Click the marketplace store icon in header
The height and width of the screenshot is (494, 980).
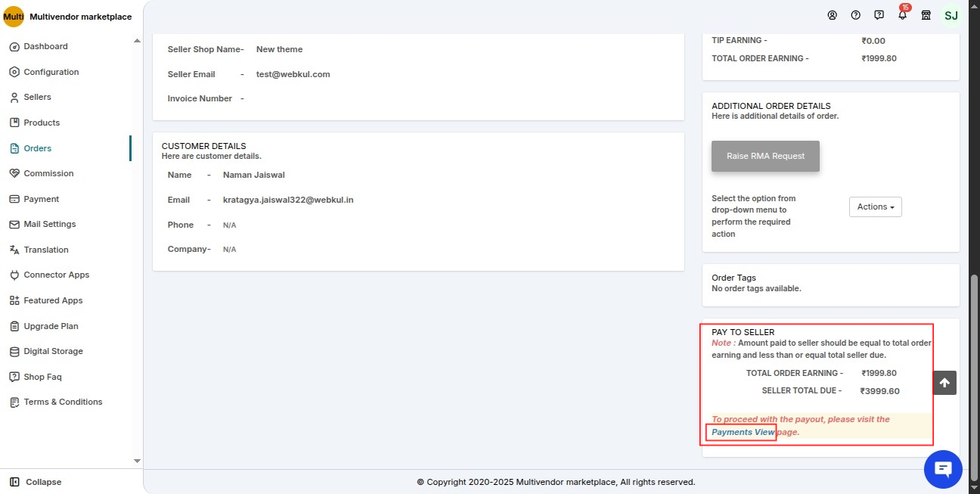click(926, 15)
